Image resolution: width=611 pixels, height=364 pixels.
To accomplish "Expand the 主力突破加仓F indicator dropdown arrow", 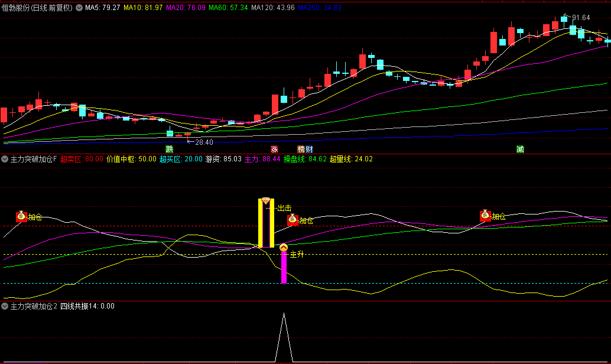I will coord(5,159).
